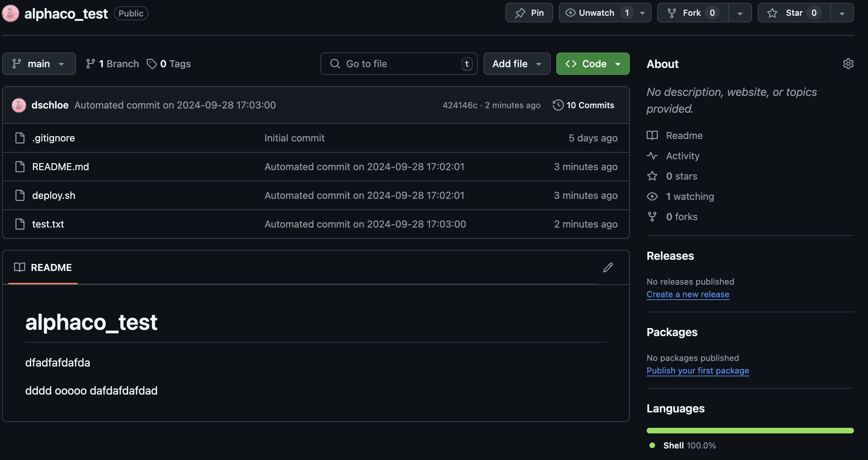Click the Public visibility badge
This screenshot has width=868, height=460.
pyautogui.click(x=131, y=13)
